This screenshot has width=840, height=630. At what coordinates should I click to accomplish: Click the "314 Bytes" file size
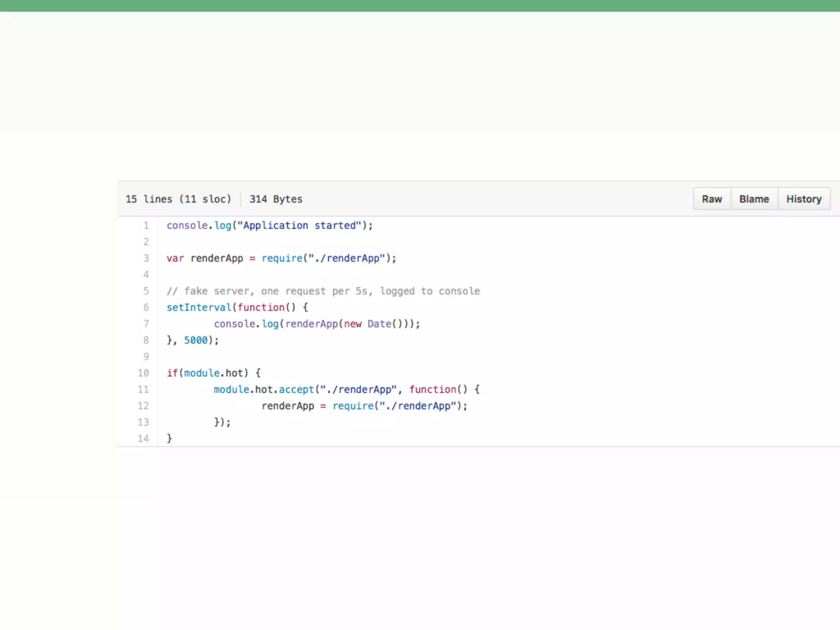(276, 199)
